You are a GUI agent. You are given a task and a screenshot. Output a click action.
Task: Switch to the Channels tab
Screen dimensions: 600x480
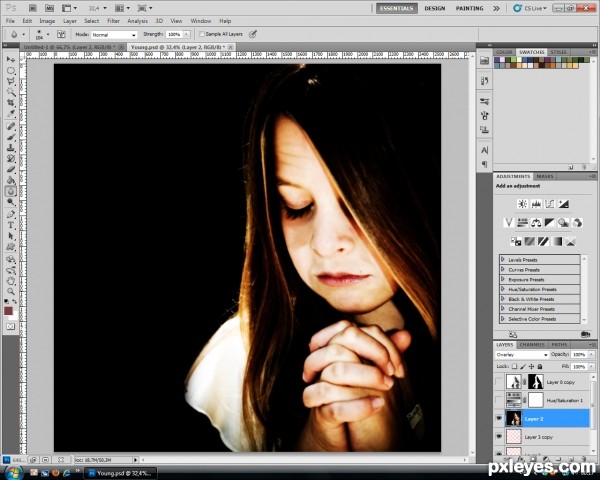coord(532,344)
